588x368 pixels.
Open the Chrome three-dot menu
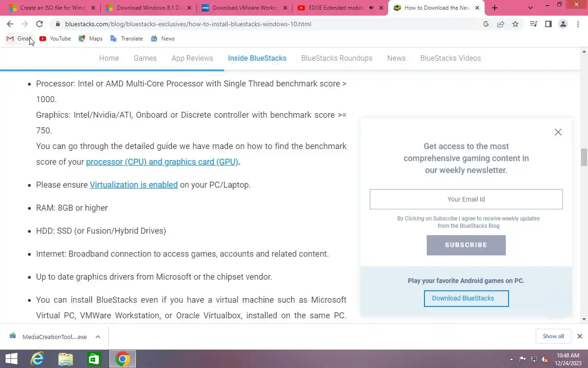coord(578,24)
